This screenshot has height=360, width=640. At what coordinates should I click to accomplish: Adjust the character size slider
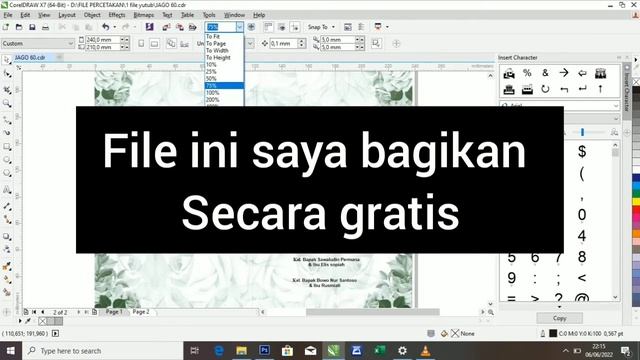click(582, 132)
